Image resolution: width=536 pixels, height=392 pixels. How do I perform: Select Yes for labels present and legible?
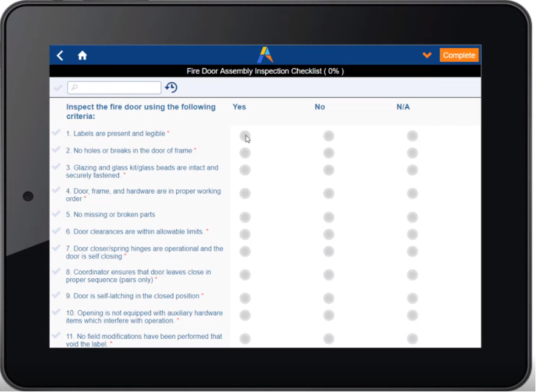(245, 136)
